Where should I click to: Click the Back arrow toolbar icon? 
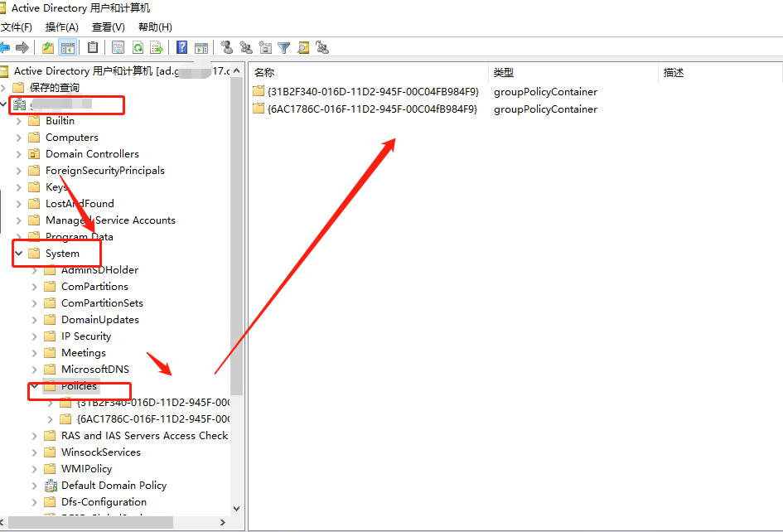[4, 48]
